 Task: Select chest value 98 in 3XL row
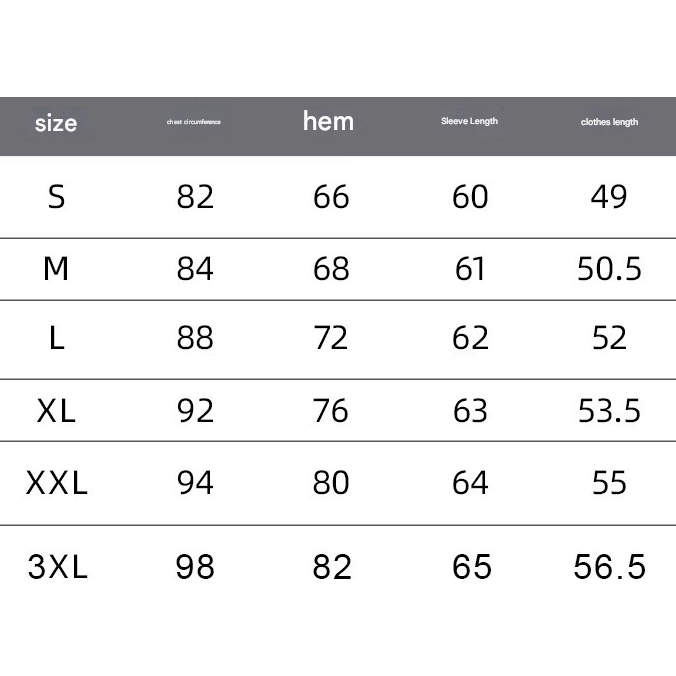(195, 568)
